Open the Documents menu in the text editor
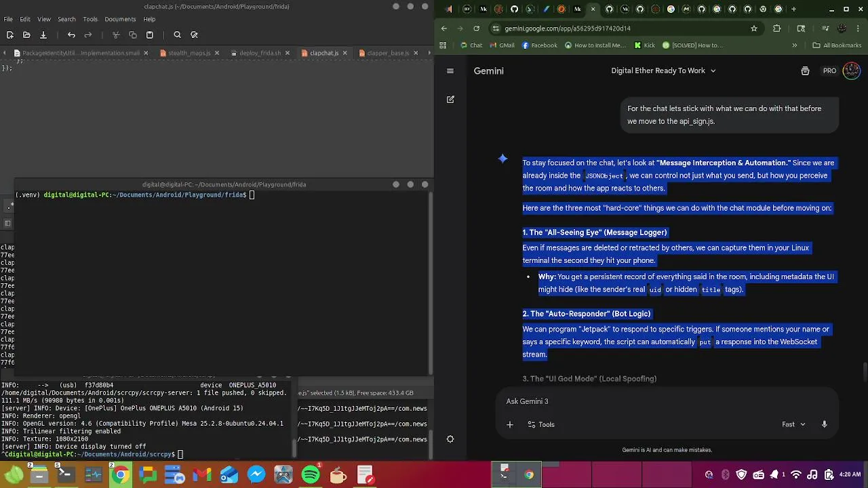Viewport: 868px width, 488px height. 120,19
